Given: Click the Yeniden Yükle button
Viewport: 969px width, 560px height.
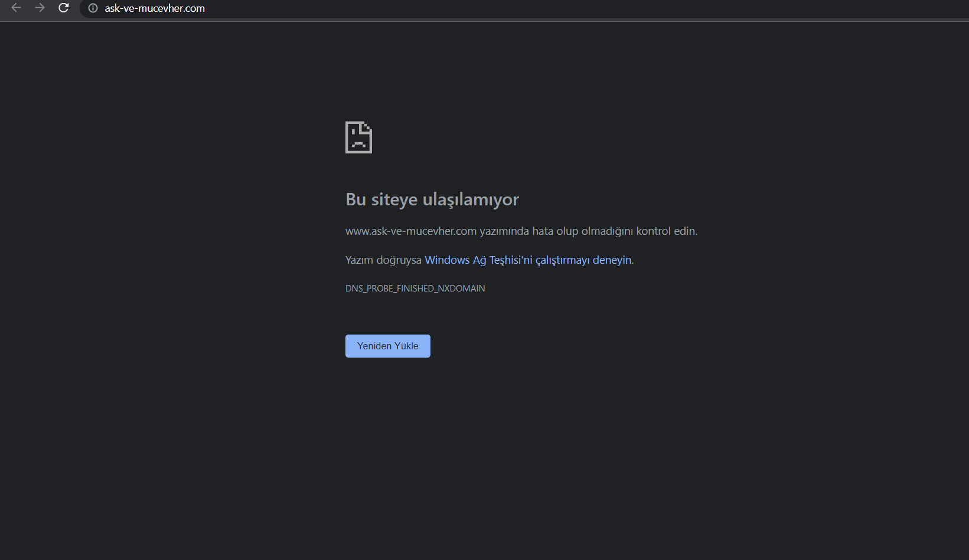Looking at the screenshot, I should pyautogui.click(x=388, y=346).
